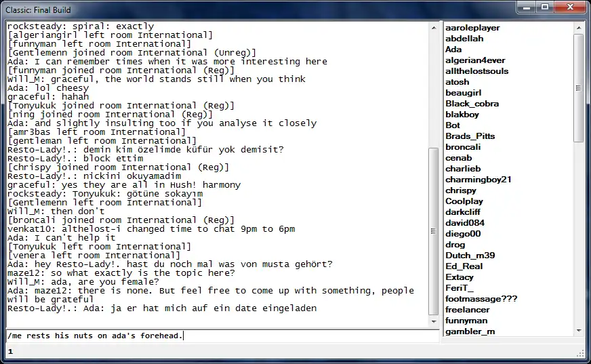This screenshot has height=364, width=591.
Task: Click the line "graceful: hahah"
Action: (48, 97)
